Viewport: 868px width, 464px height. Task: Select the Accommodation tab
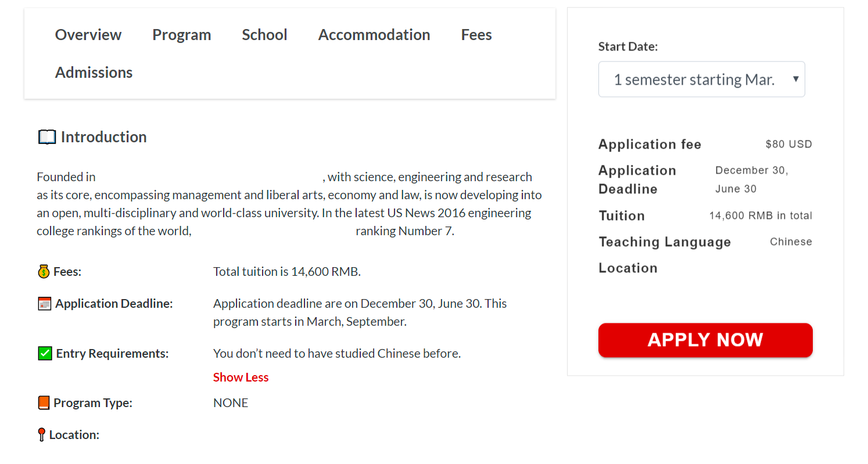click(x=374, y=35)
